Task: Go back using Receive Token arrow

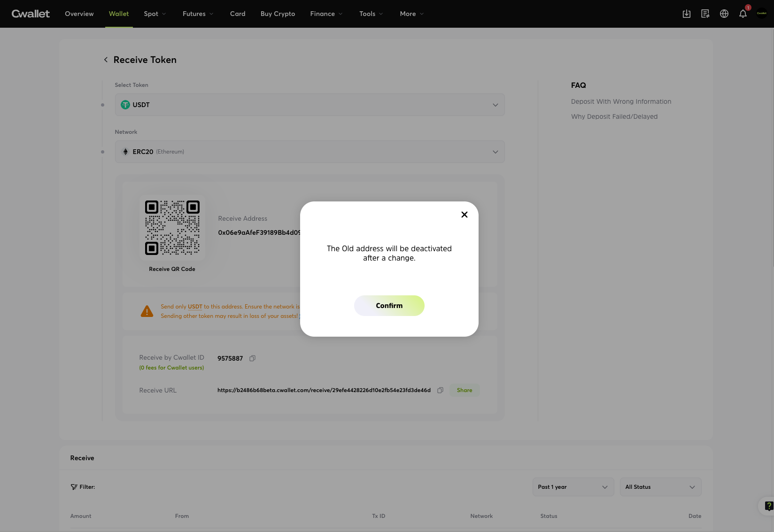Action: coord(106,60)
